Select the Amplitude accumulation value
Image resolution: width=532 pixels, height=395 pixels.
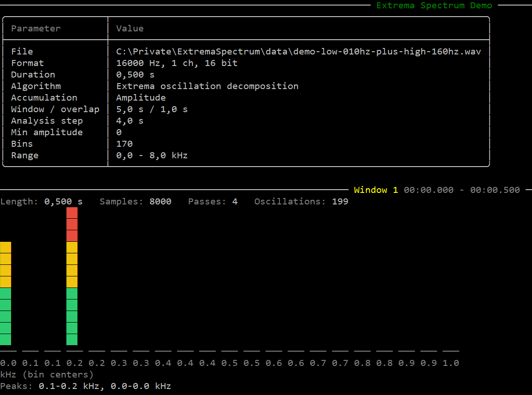coord(141,98)
